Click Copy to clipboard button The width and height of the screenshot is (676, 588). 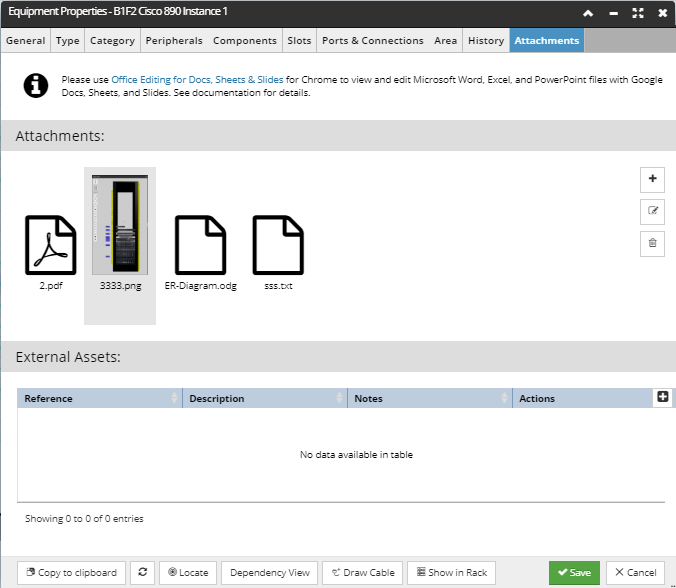tap(72, 572)
